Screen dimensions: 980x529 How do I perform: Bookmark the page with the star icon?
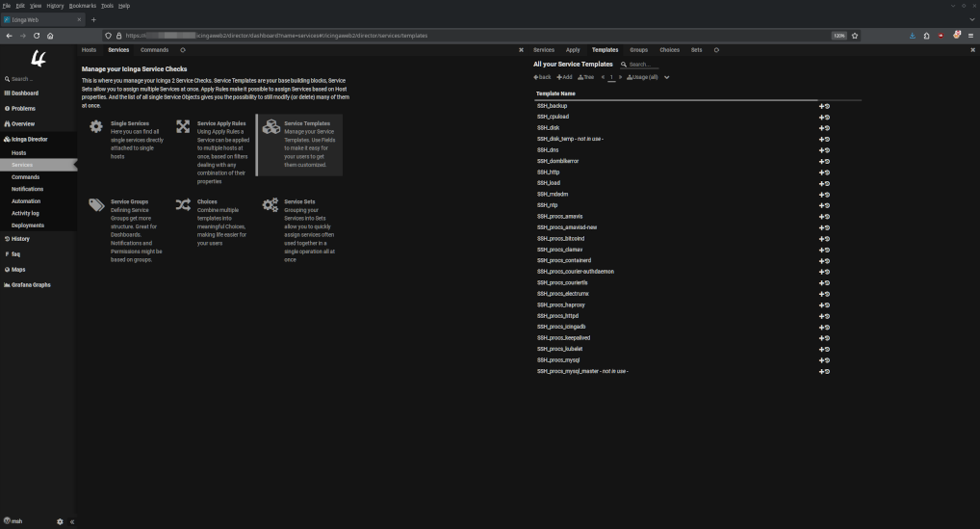click(x=855, y=36)
